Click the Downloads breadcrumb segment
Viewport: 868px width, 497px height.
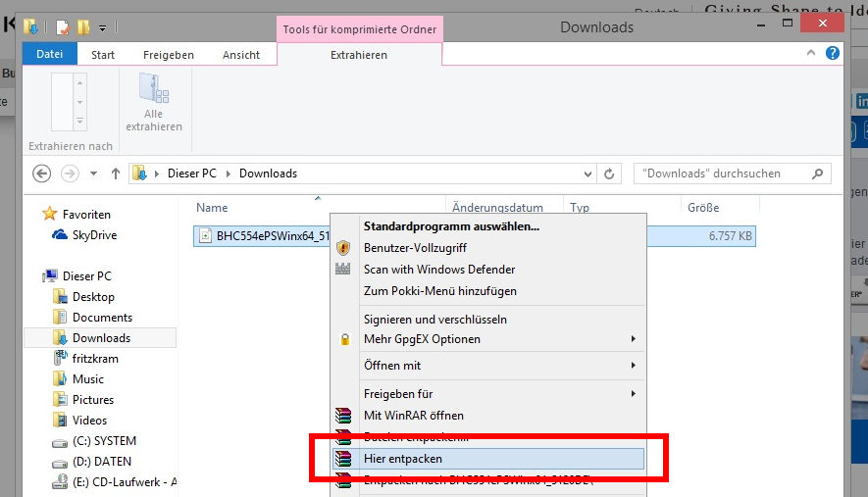tap(268, 174)
